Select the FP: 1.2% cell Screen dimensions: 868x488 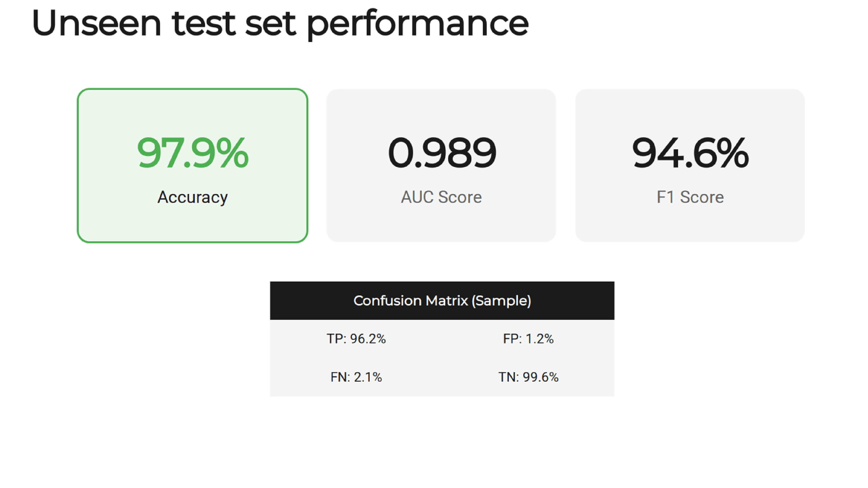528,339
